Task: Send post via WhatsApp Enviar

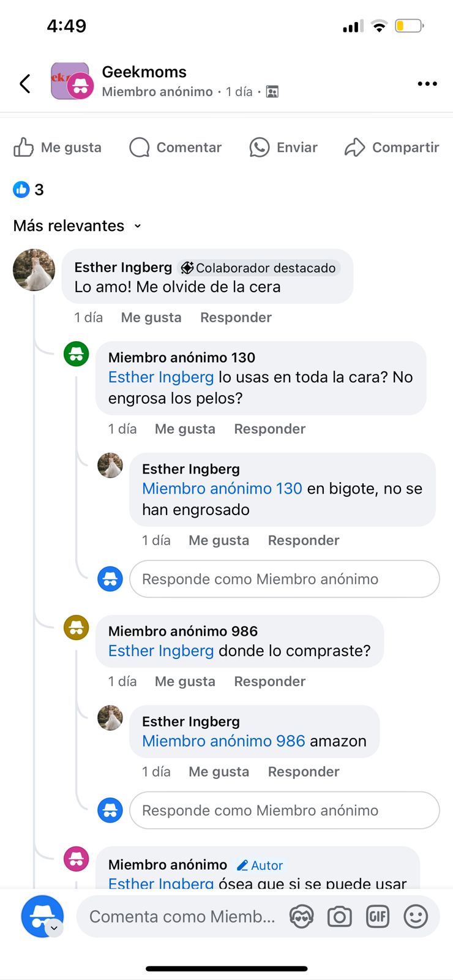Action: click(x=283, y=148)
